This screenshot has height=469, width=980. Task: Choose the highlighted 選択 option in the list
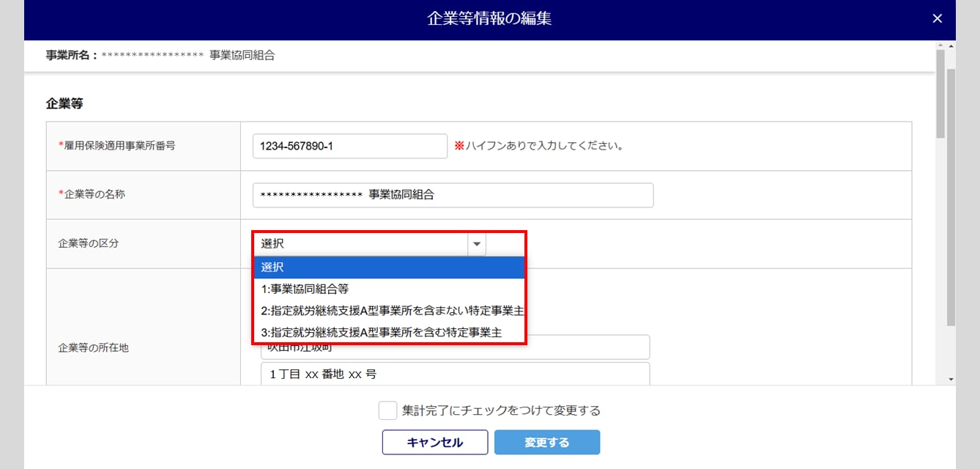[x=389, y=267]
